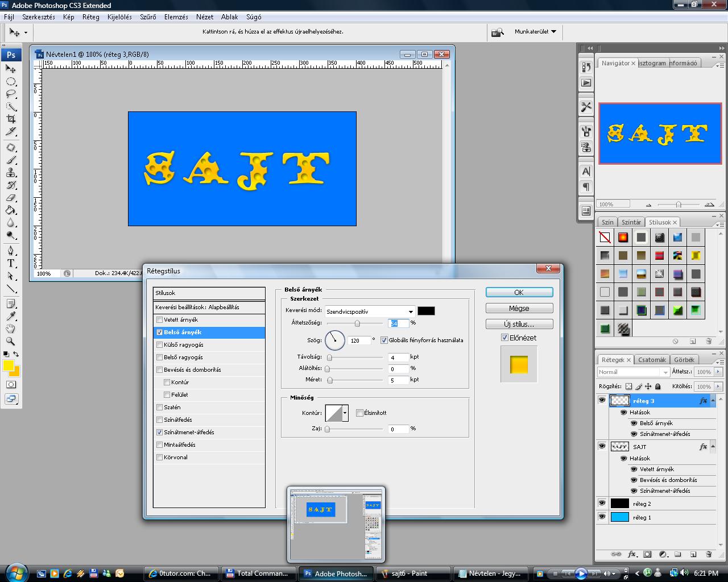Click the fx icon on SAJT layer
Viewport: 728px width, 582px height.
click(704, 447)
